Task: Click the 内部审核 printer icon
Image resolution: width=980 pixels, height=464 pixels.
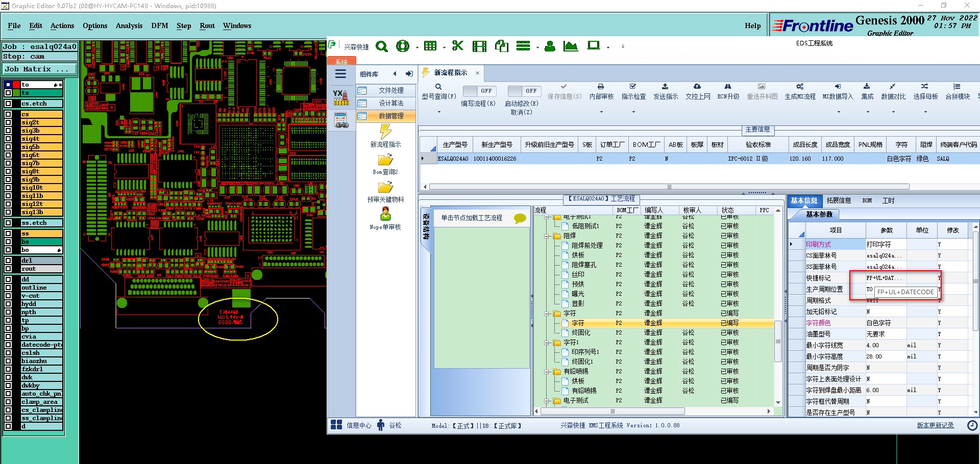Action: pos(601,87)
